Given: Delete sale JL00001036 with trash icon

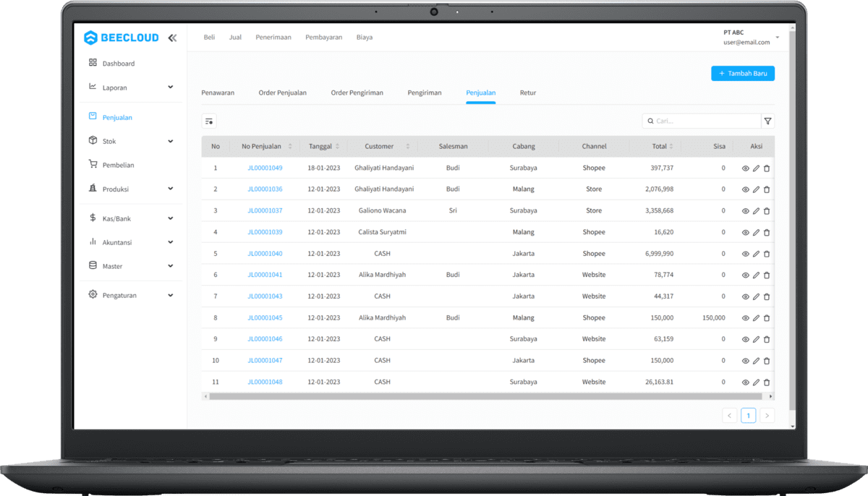Looking at the screenshot, I should pyautogui.click(x=767, y=189).
